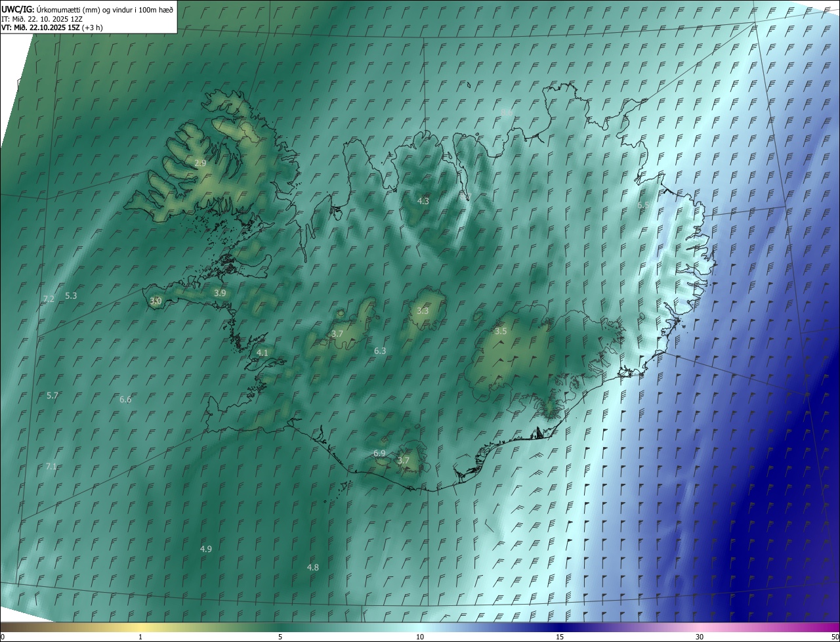Click the colorbar tick labeled 30

(x=700, y=637)
